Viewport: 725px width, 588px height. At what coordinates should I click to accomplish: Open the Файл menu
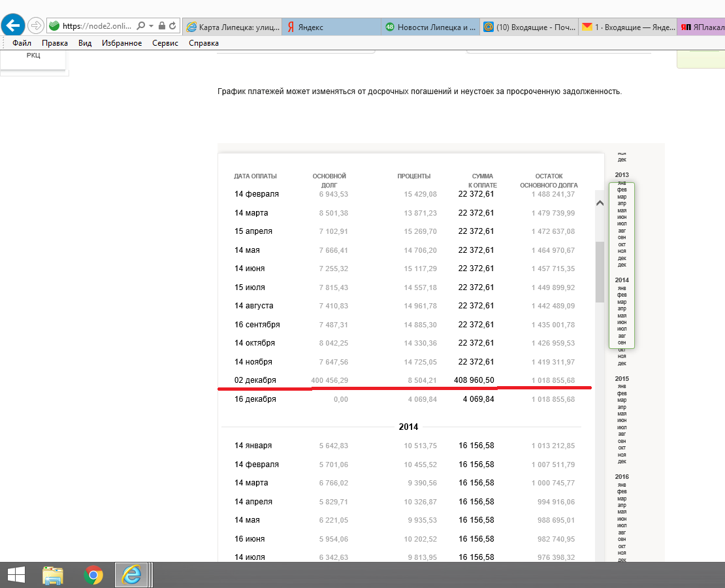tap(22, 43)
